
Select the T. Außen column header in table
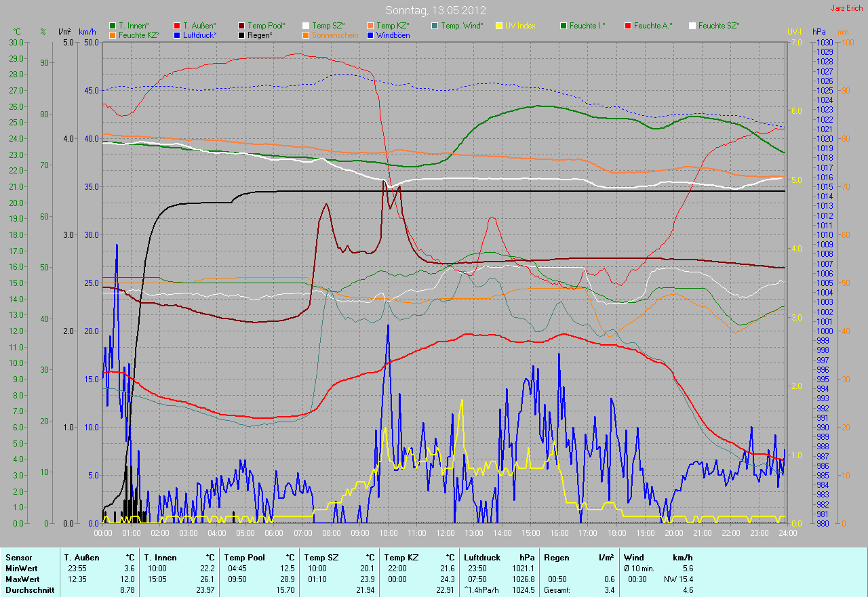82,558
